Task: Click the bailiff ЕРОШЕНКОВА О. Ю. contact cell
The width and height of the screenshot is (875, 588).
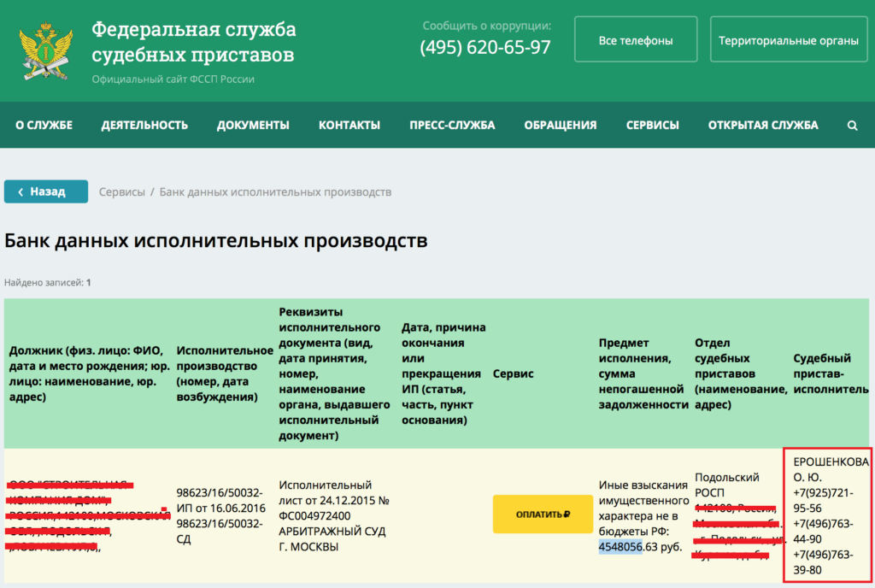Action: 826,515
